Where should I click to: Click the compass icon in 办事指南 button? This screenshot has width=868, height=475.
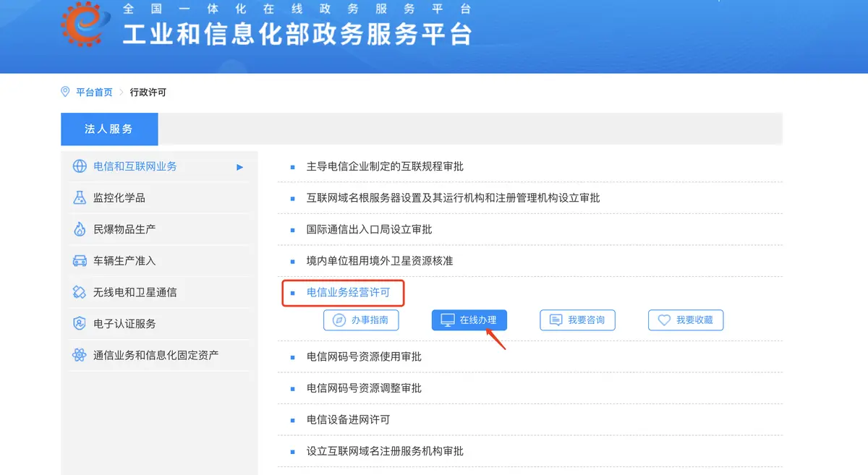click(339, 320)
